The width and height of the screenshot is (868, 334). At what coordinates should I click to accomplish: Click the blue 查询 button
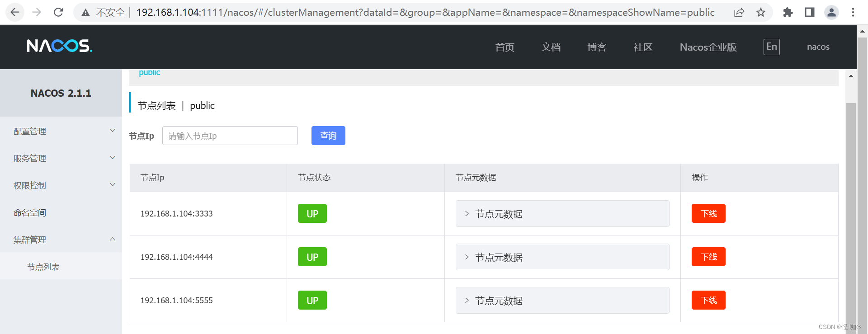click(x=328, y=136)
